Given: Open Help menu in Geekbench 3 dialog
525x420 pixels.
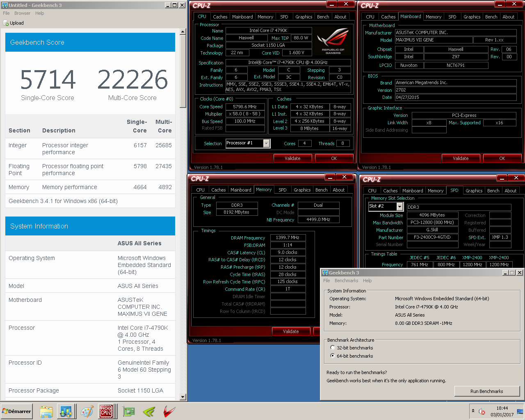Looking at the screenshot, I should [x=367, y=281].
